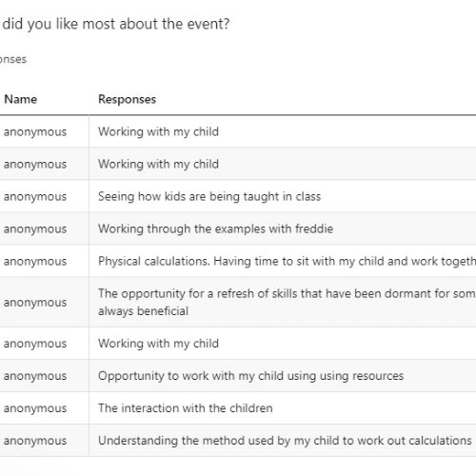Select anonymous name beside the freddie response
Viewport: 476px width, 476px height.
point(35,228)
